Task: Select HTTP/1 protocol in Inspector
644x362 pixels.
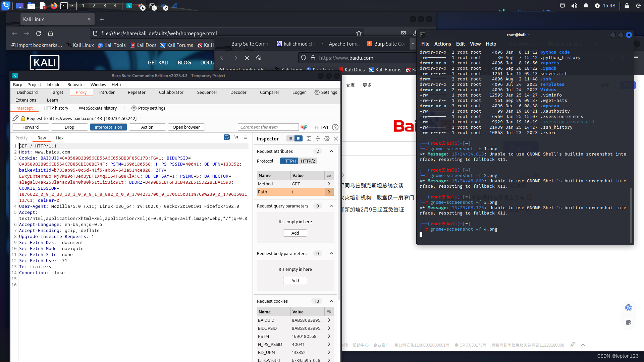Action: click(x=289, y=161)
